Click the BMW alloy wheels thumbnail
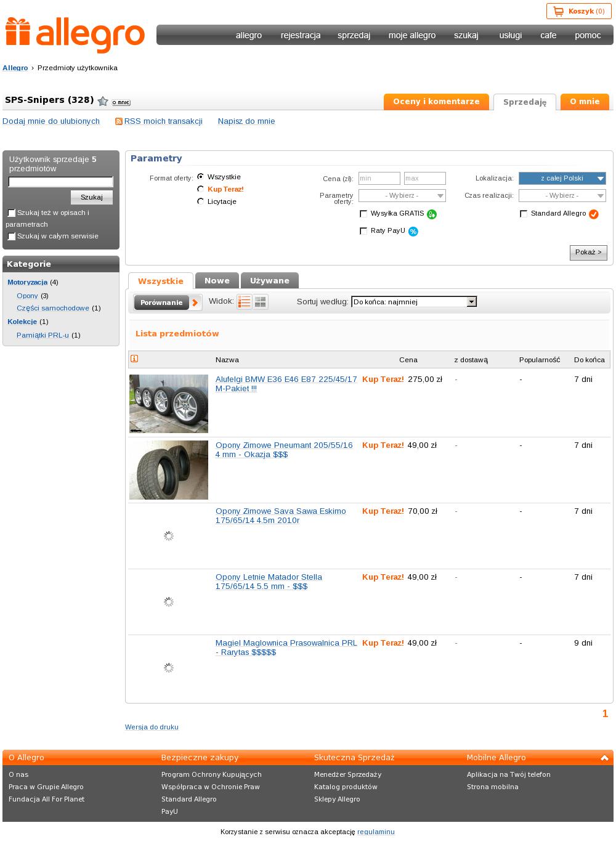 (x=169, y=404)
